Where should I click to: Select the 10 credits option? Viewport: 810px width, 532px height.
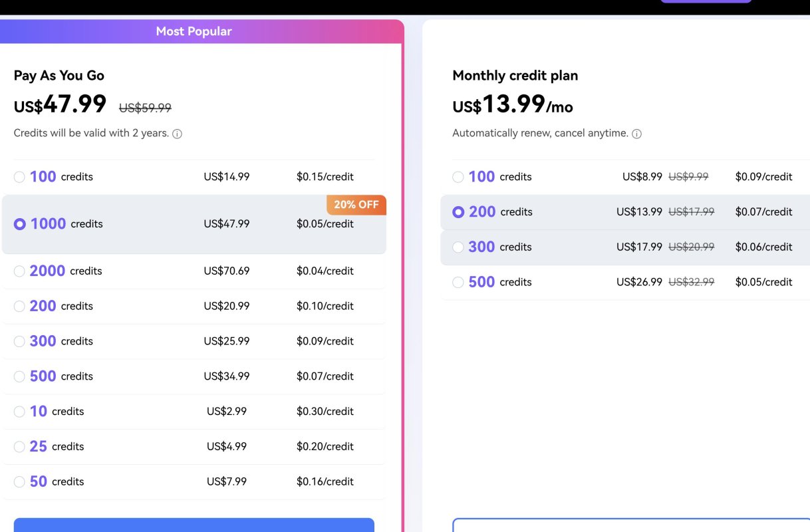(x=19, y=411)
